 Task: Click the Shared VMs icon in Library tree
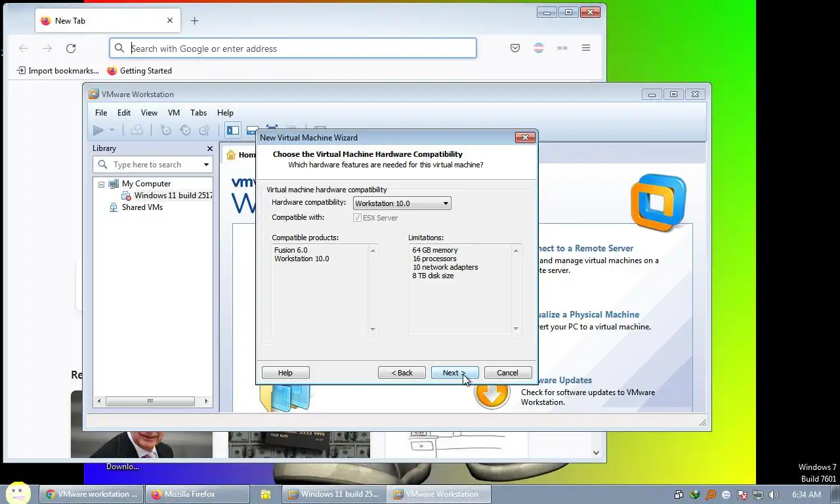[x=114, y=207]
